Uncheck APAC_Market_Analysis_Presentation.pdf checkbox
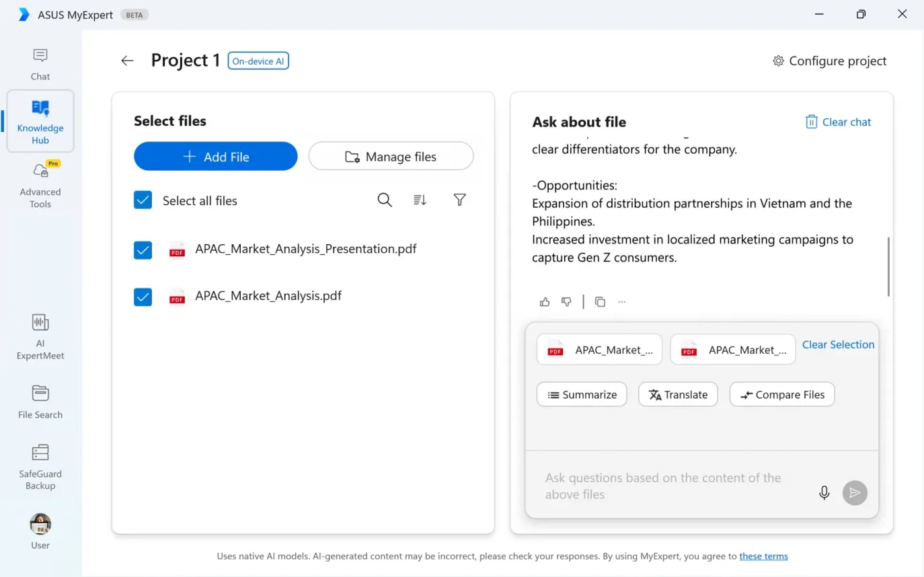The height and width of the screenshot is (577, 924). 143,250
